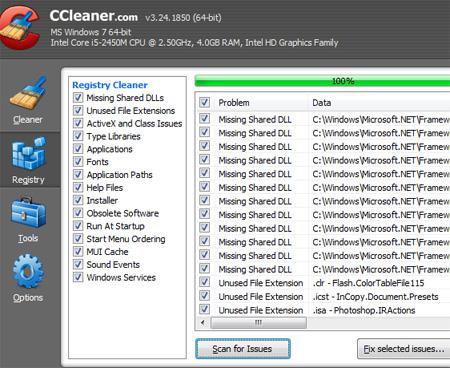Click the Tools label in sidebar
The image size is (450, 368).
[x=28, y=238]
